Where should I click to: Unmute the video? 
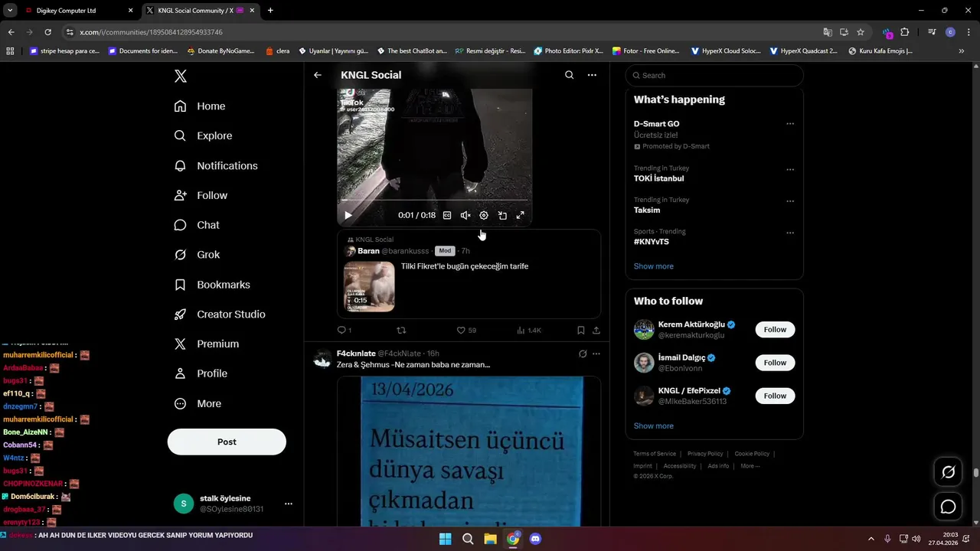coord(465,215)
